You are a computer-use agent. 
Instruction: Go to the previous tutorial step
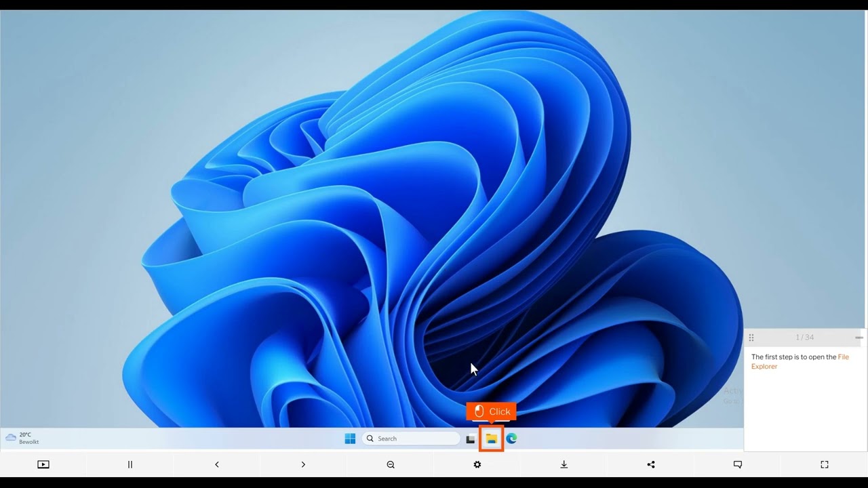pos(217,464)
